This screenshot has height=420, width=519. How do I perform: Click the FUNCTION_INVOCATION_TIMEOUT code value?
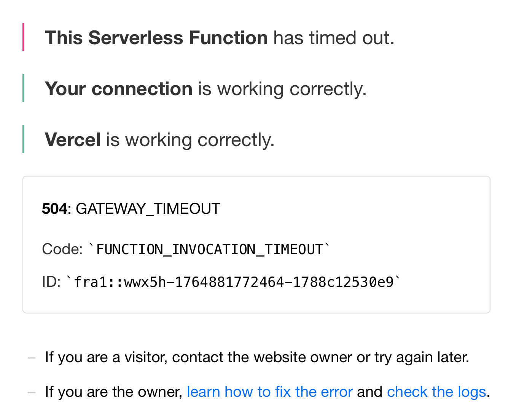(209, 250)
